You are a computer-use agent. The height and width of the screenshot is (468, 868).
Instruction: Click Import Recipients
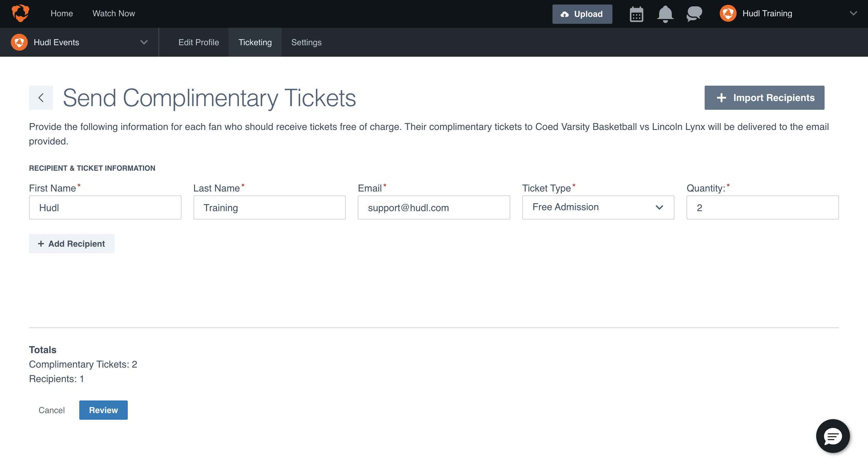764,98
